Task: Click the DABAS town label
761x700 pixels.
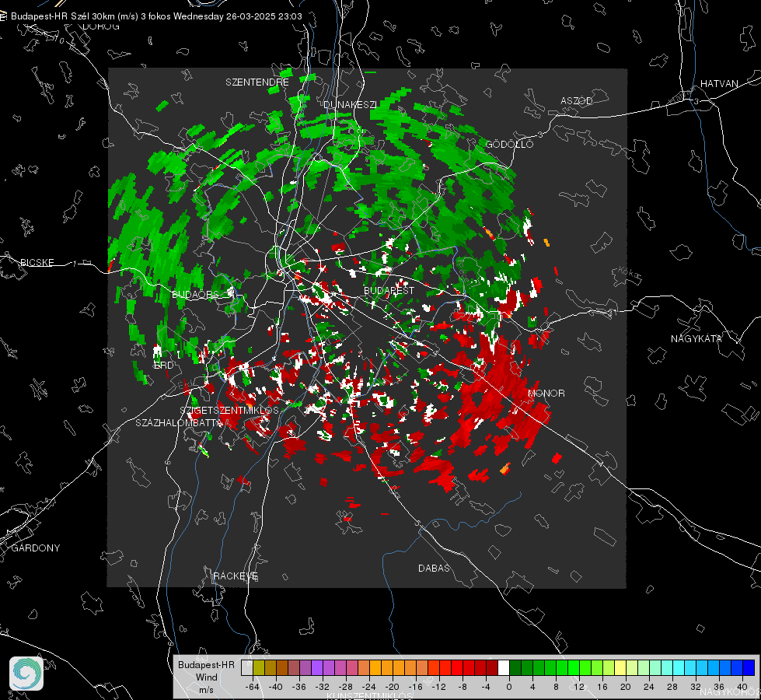Action: click(x=434, y=569)
